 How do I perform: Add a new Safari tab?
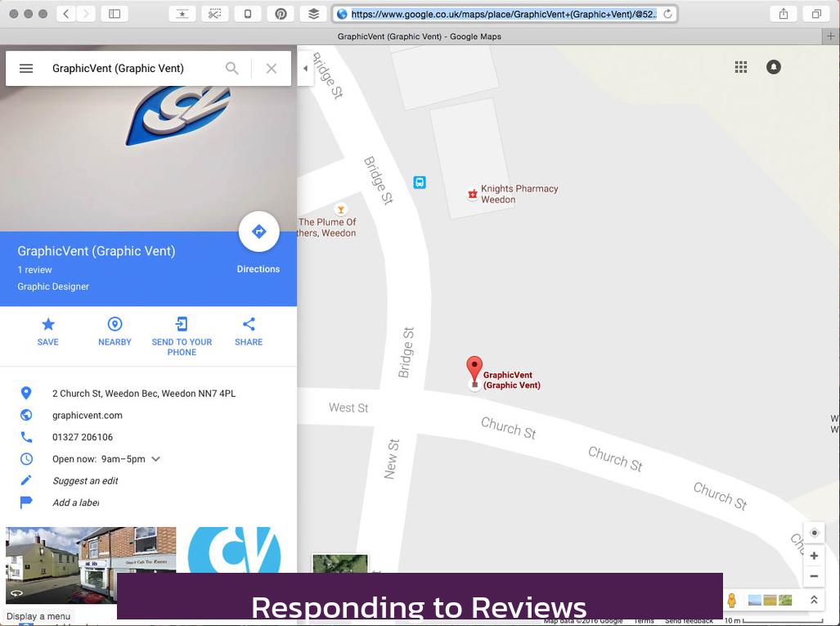(x=830, y=37)
